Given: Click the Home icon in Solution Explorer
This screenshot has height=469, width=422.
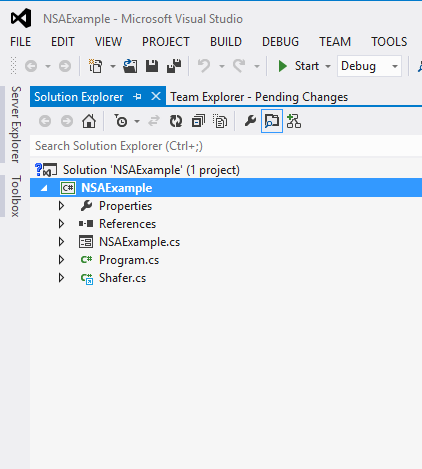Looking at the screenshot, I should point(89,121).
